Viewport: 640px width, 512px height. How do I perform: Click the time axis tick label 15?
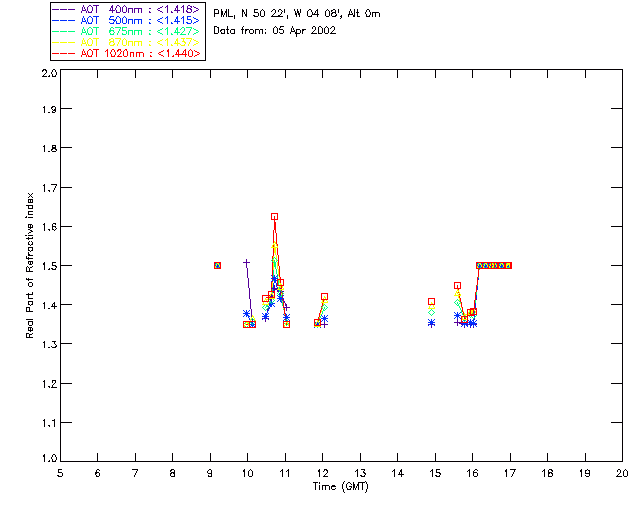pyautogui.click(x=435, y=473)
